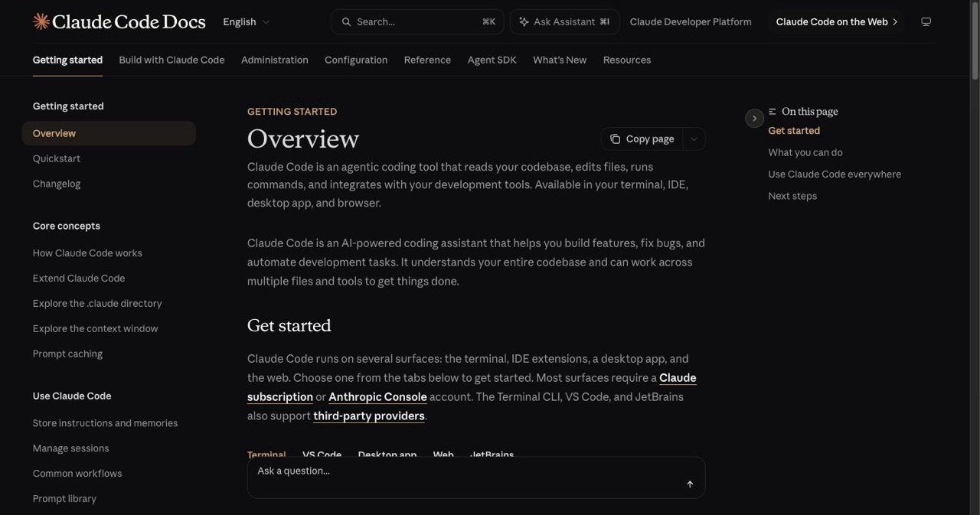
Task: Focus the Ask a question text box
Action: click(x=475, y=478)
